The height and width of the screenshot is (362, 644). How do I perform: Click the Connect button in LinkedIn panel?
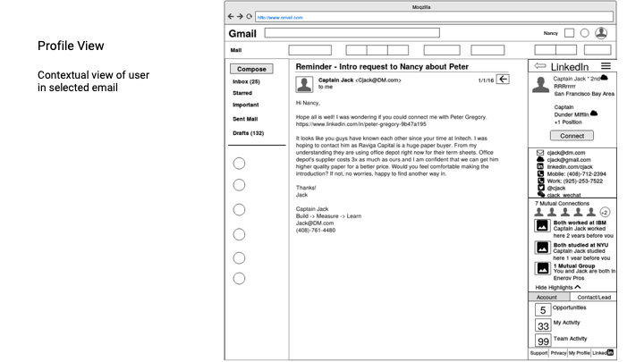point(572,136)
